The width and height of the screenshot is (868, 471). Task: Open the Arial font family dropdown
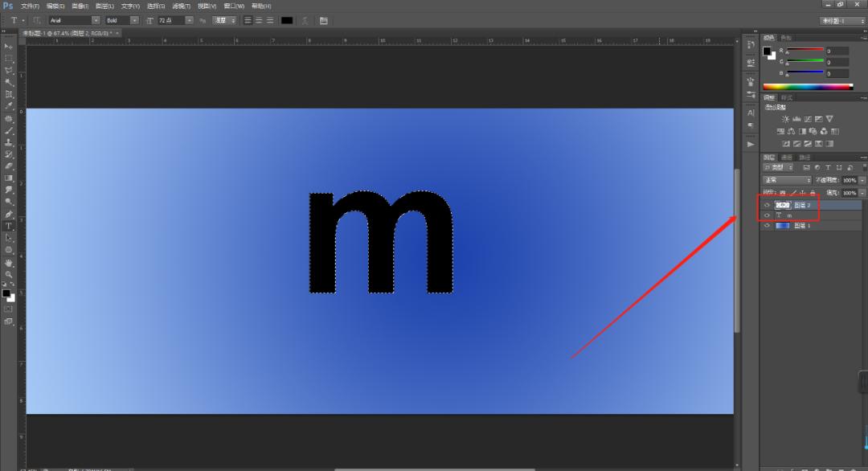point(96,20)
